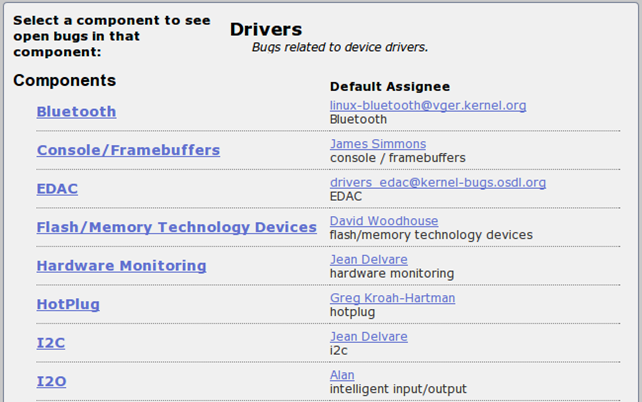Click drivers_edac@kernel-bugs.osdl.org assignee link

click(x=438, y=183)
